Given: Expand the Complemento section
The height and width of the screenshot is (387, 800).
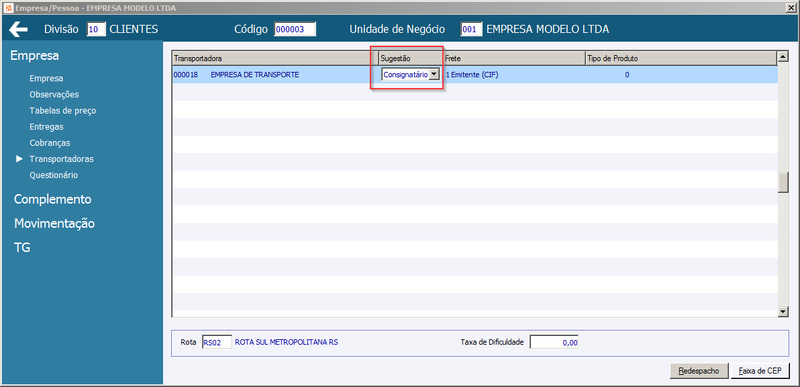Looking at the screenshot, I should 53,199.
